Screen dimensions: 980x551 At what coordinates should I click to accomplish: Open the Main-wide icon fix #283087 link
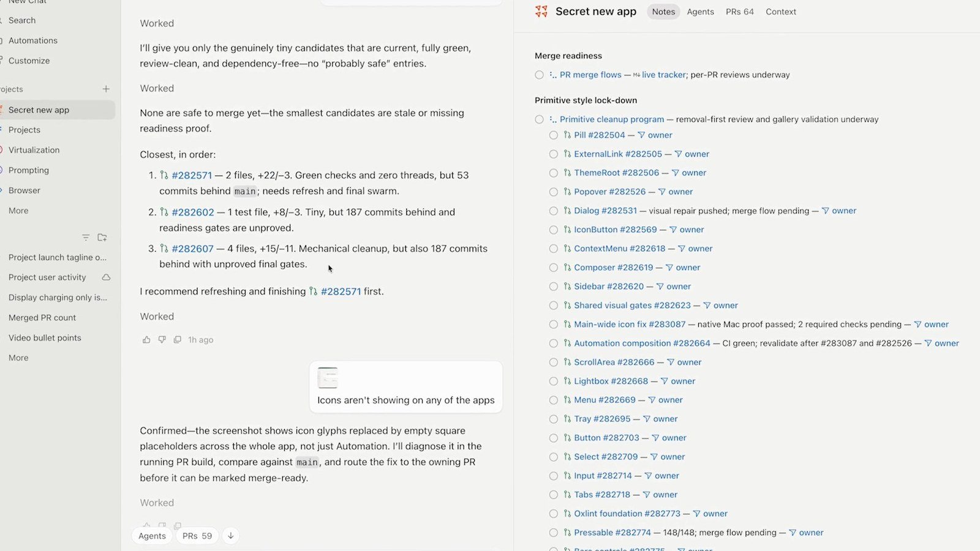click(x=630, y=324)
